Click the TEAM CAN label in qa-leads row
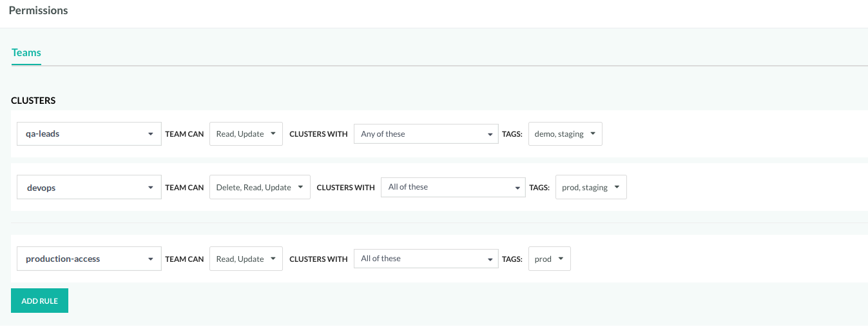This screenshot has width=868, height=327. tap(184, 134)
